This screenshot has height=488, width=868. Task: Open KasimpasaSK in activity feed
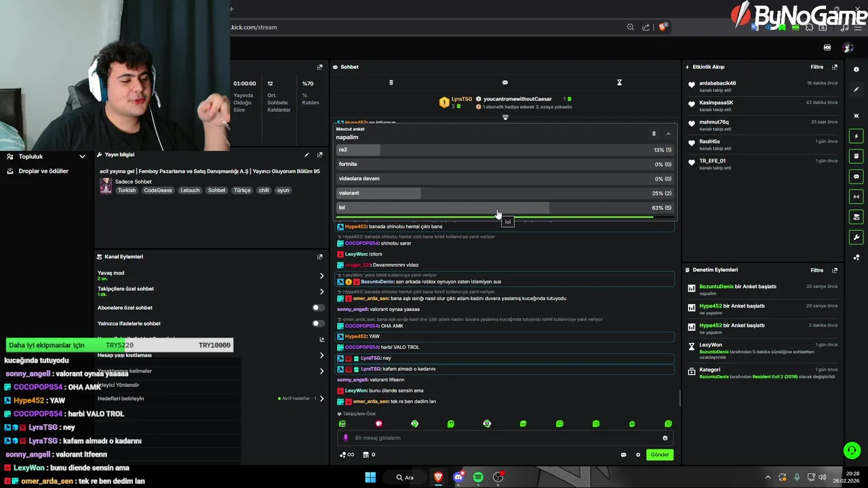(716, 103)
